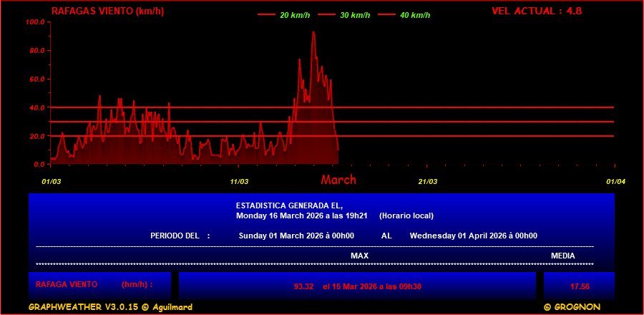Viewport: 644px width, 315px height.
Task: Click the red March month label
Action: 338,180
